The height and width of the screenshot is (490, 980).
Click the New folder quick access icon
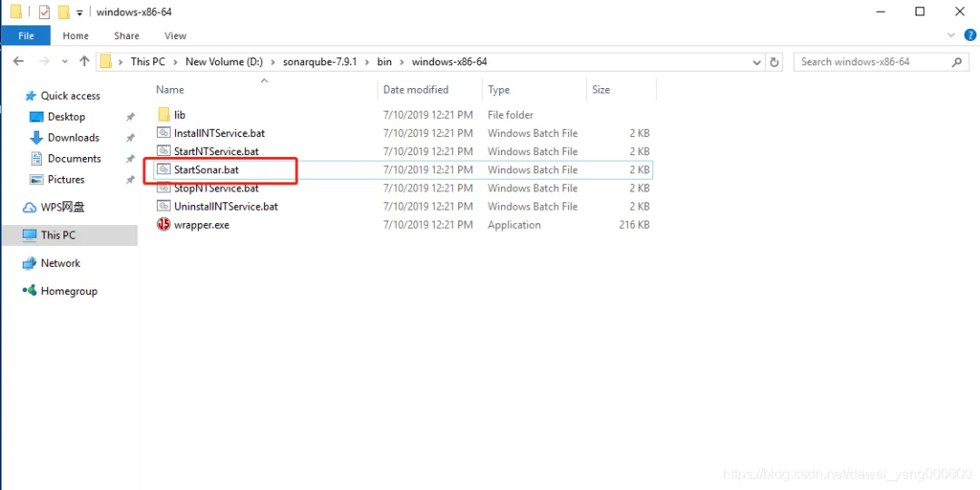64,12
